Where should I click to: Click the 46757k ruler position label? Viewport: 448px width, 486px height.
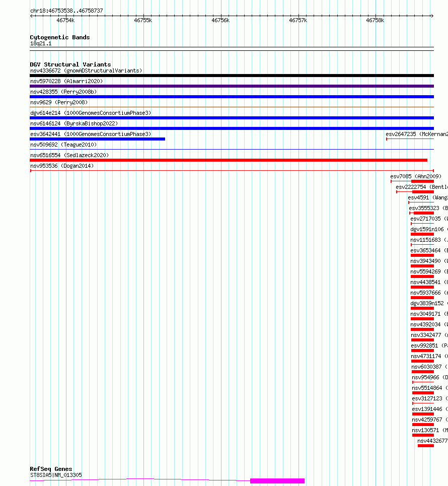[297, 20]
